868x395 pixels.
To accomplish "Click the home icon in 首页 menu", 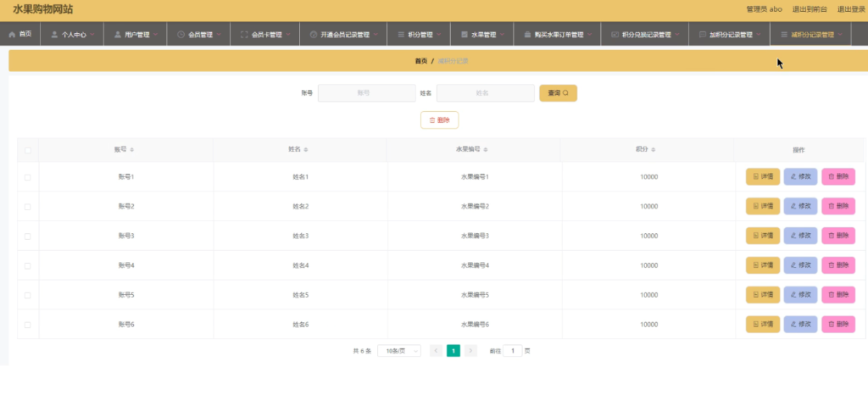I will click(12, 34).
